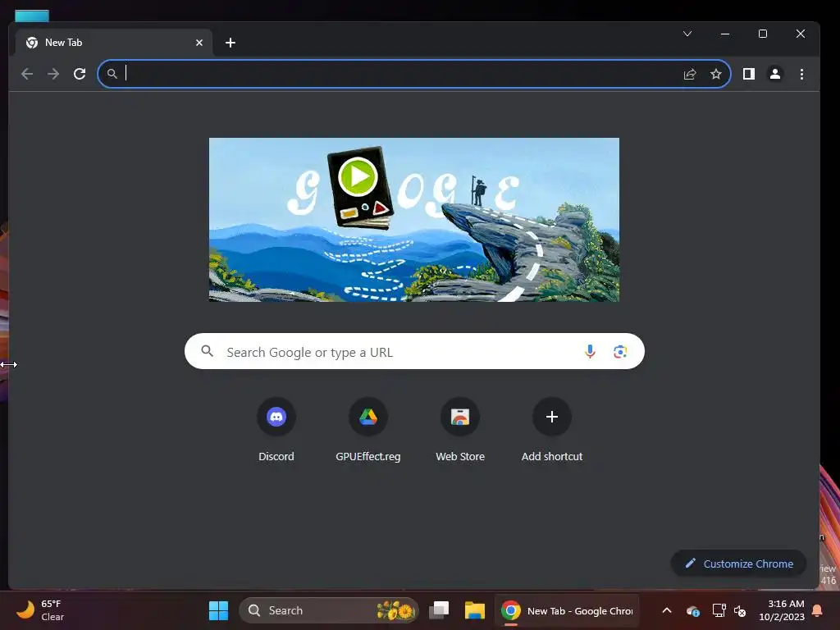
Task: Open the OneDrive tray icon
Action: [692, 611]
